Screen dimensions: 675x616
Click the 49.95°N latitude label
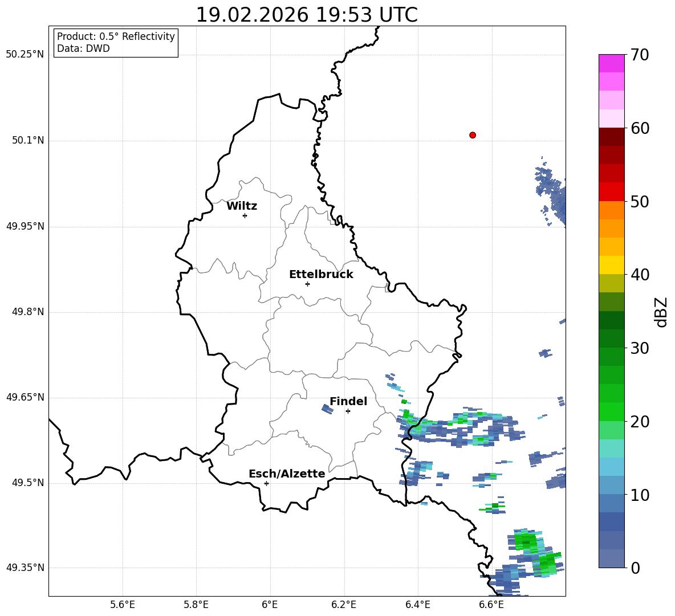click(25, 226)
